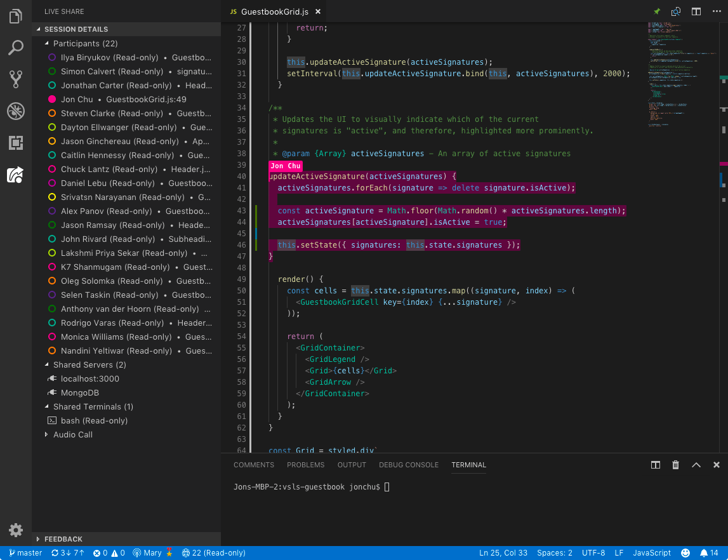Image resolution: width=728 pixels, height=560 pixels.
Task: Collapse the Participants (22) tree node
Action: tap(46, 43)
